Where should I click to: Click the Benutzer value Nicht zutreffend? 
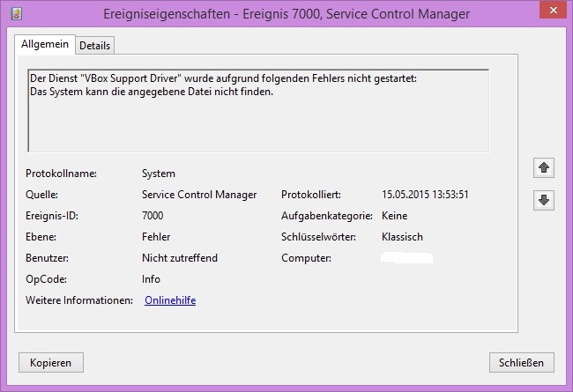coord(180,258)
